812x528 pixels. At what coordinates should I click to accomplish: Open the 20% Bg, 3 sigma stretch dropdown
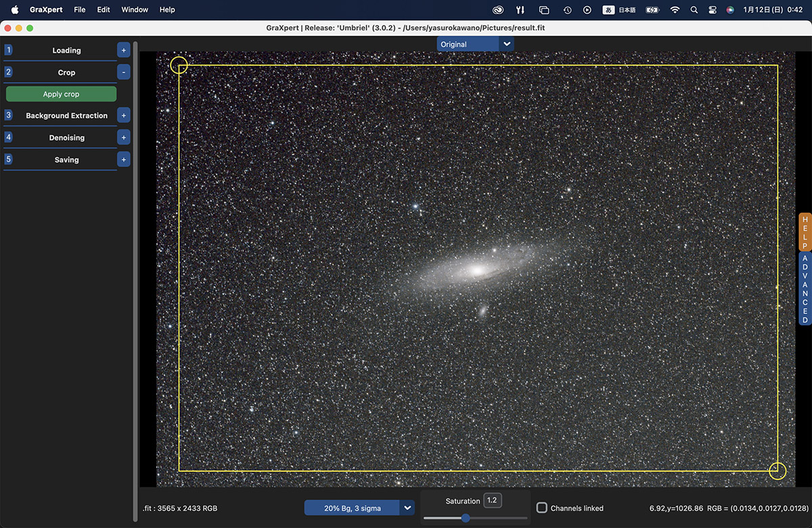(352, 508)
